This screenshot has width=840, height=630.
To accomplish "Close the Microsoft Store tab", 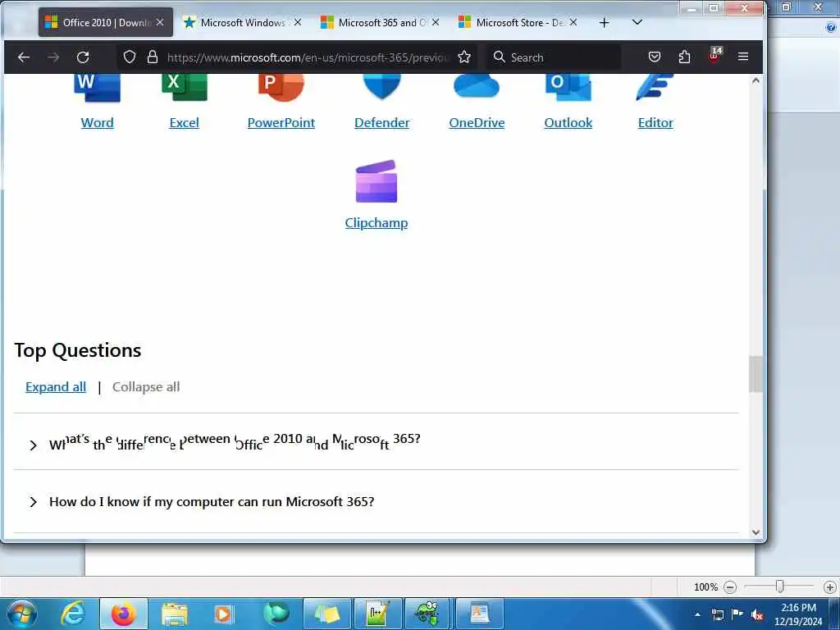I will tap(573, 22).
